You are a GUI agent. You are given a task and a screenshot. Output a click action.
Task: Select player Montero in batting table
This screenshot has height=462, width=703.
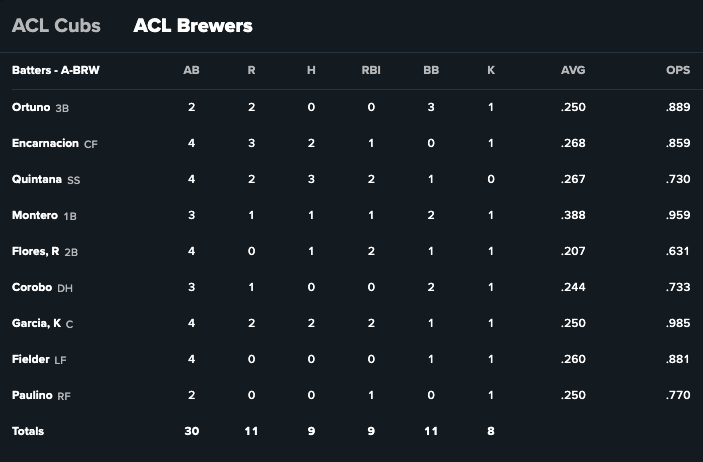point(34,215)
